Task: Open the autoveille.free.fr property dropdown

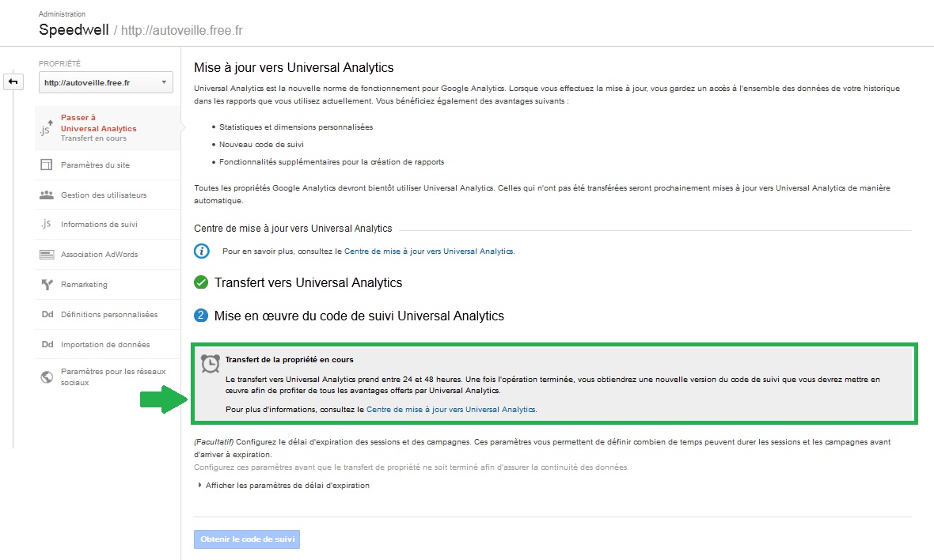Action: [x=106, y=82]
